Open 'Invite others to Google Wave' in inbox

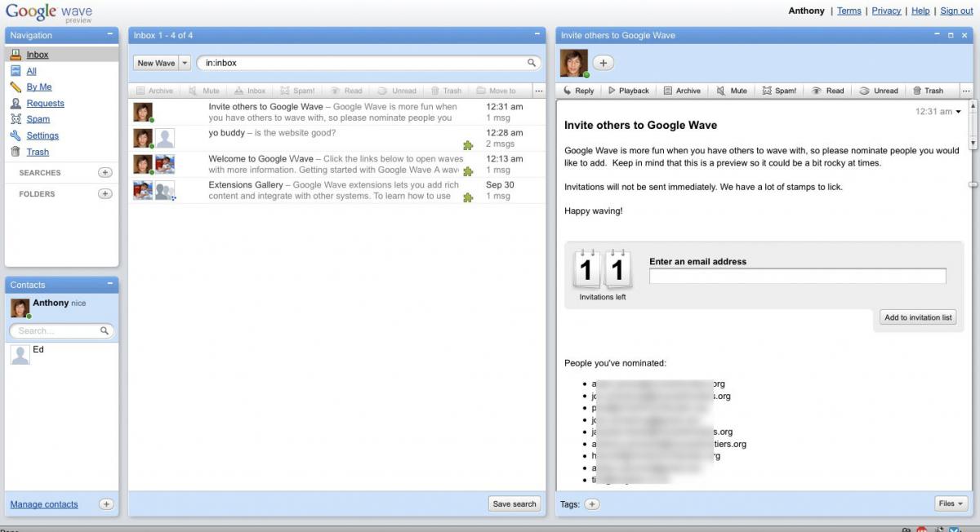[336, 112]
